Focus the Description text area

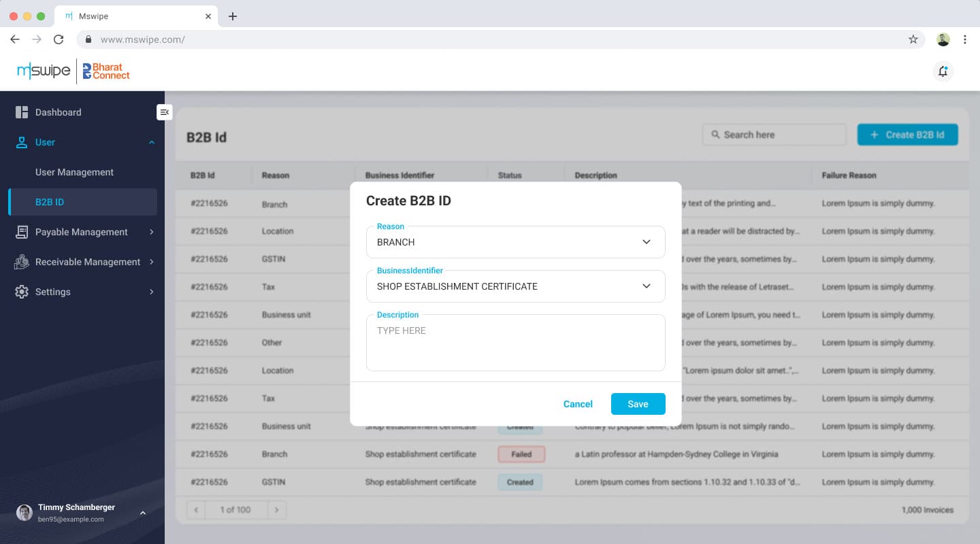click(515, 343)
